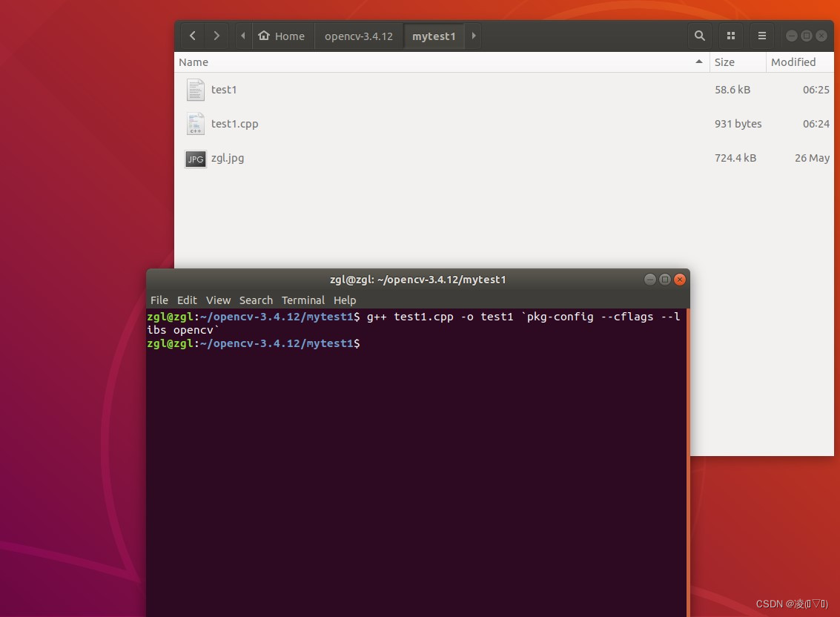The height and width of the screenshot is (617, 840).
Task: Close the Files window
Action: click(821, 36)
